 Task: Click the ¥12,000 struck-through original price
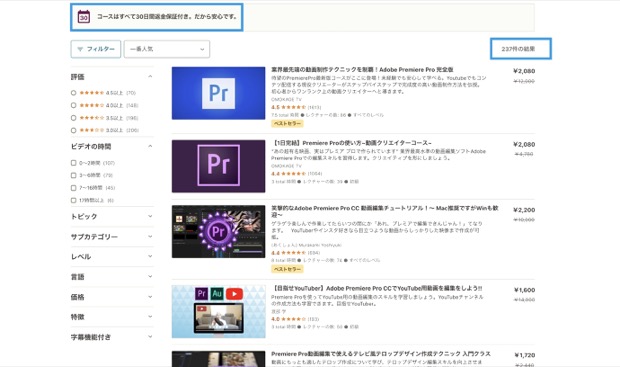pyautogui.click(x=524, y=81)
